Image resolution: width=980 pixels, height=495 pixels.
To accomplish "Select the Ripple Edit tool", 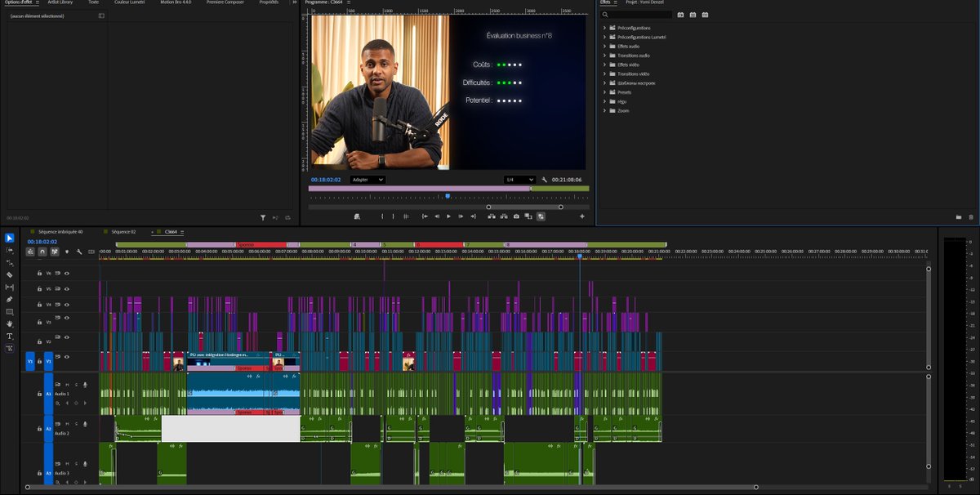I will click(10, 262).
